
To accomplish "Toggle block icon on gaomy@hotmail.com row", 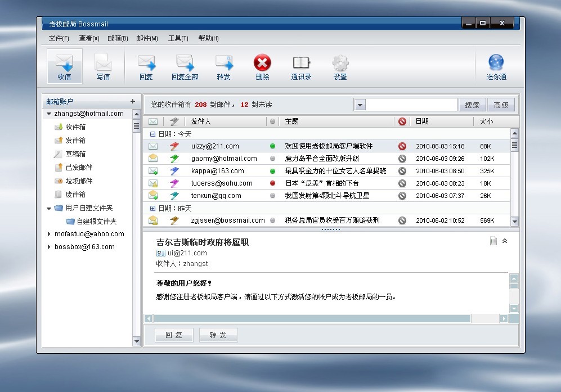I will point(402,159).
